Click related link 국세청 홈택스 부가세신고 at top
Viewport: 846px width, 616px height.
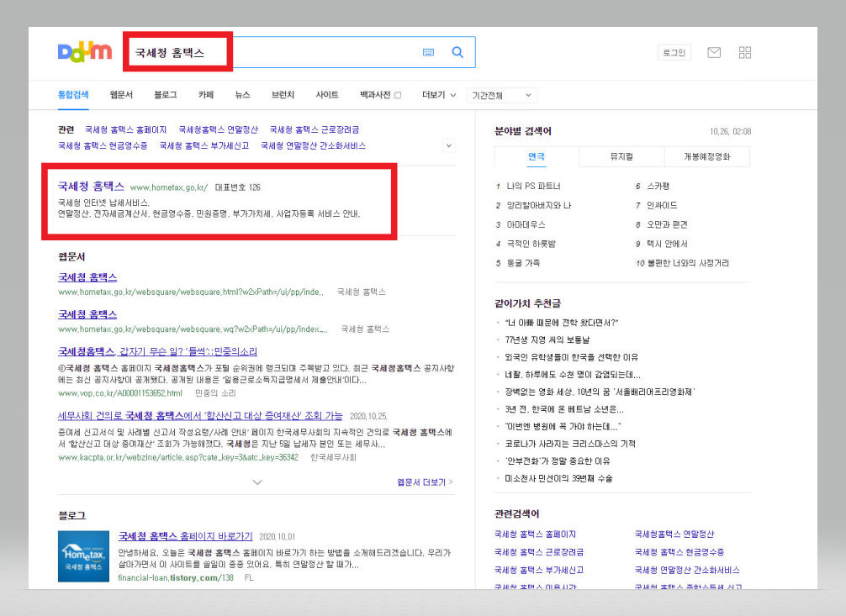click(x=204, y=145)
